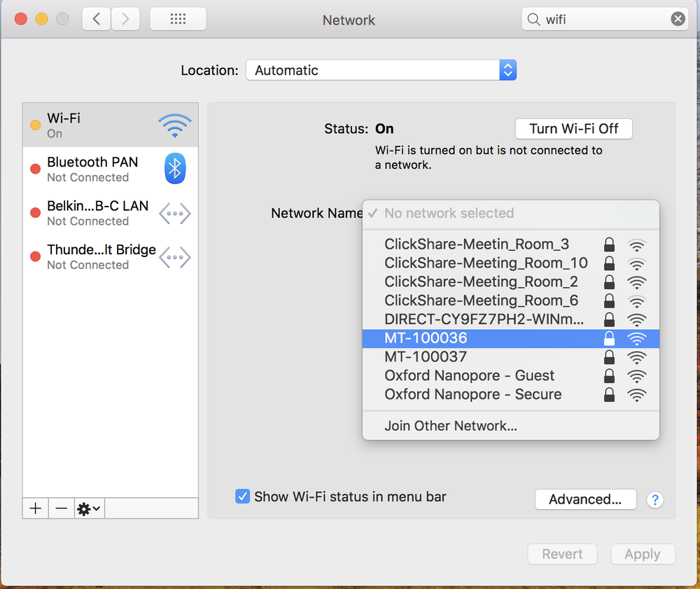The image size is (700, 589).
Task: Select Belkin...B-C LAN service
Action: click(x=111, y=212)
